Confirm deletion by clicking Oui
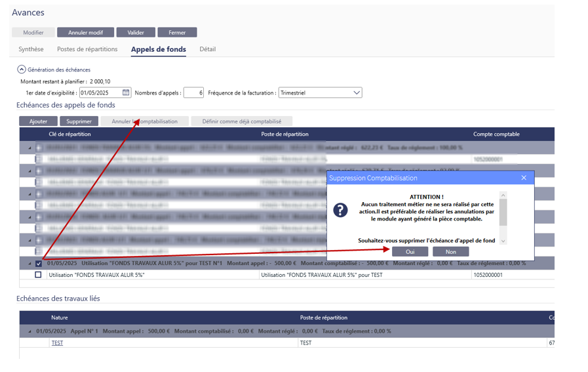 pos(410,252)
